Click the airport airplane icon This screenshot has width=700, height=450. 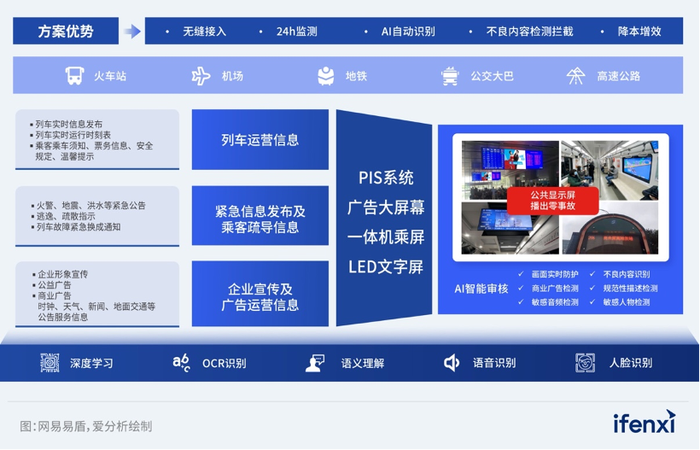(201, 76)
